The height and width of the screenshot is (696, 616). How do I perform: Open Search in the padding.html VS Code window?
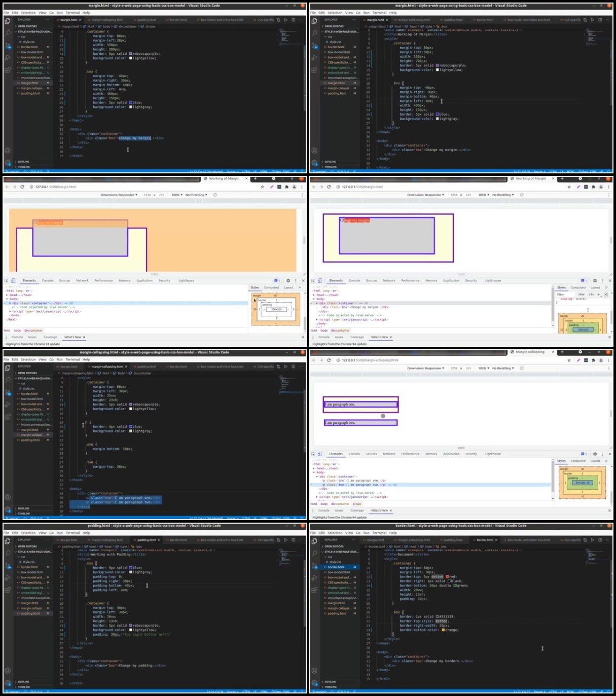(x=8, y=553)
